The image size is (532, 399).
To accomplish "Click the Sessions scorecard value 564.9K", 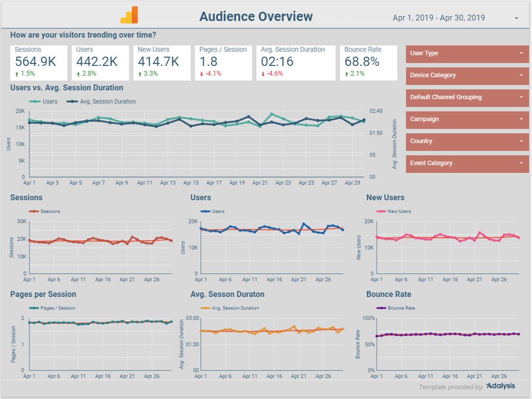I will pyautogui.click(x=35, y=62).
